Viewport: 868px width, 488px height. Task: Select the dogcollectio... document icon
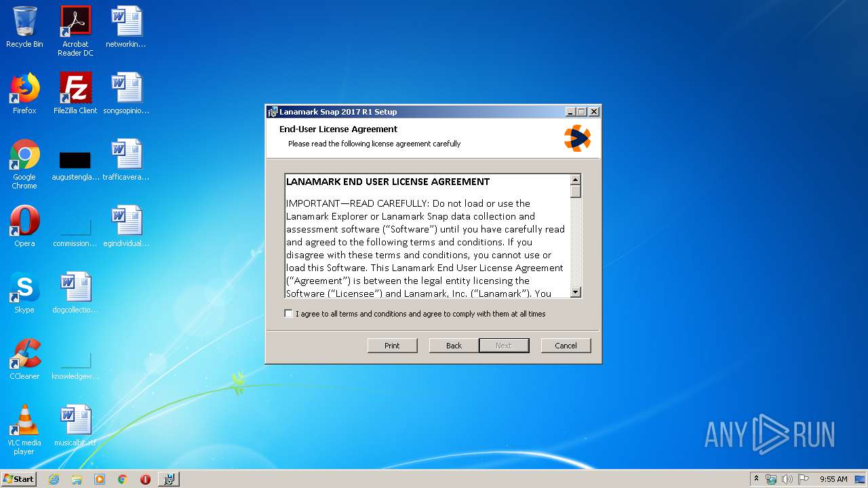pos(75,293)
